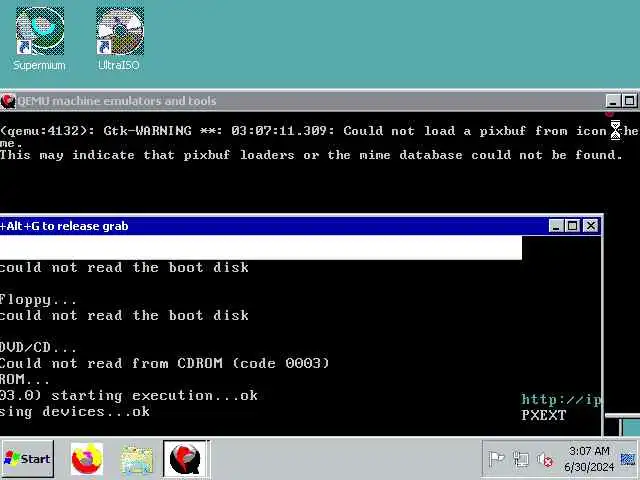Click the tray icon right of the clock
640x480 pixels.
click(628, 459)
